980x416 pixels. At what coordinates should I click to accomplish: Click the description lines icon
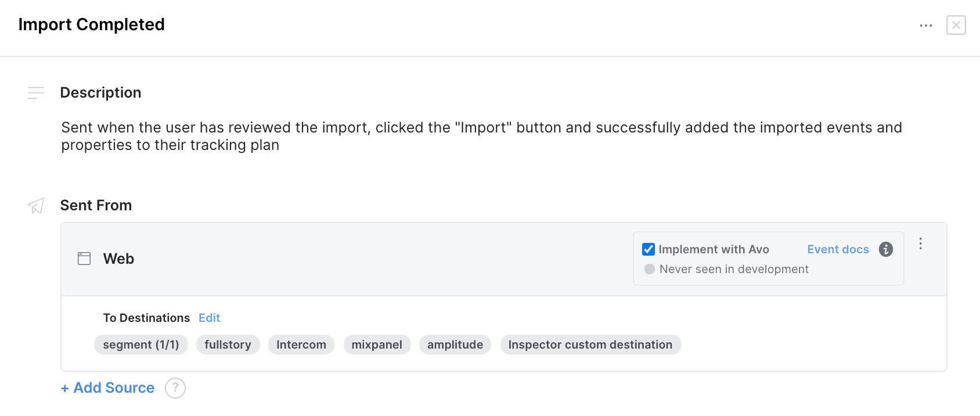point(35,93)
